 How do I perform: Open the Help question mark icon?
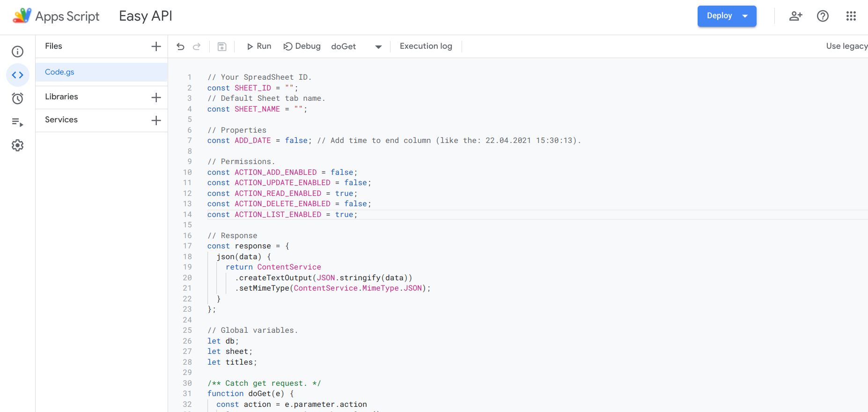click(823, 16)
